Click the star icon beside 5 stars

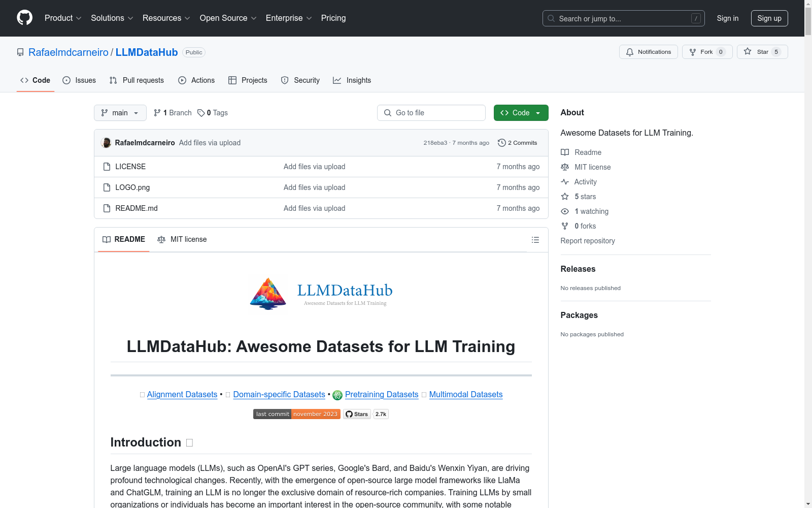(565, 197)
